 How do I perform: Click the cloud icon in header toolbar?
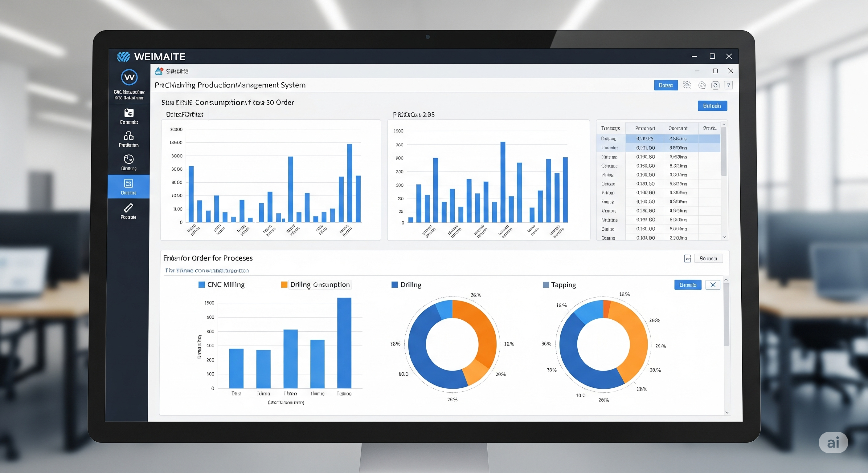(702, 85)
